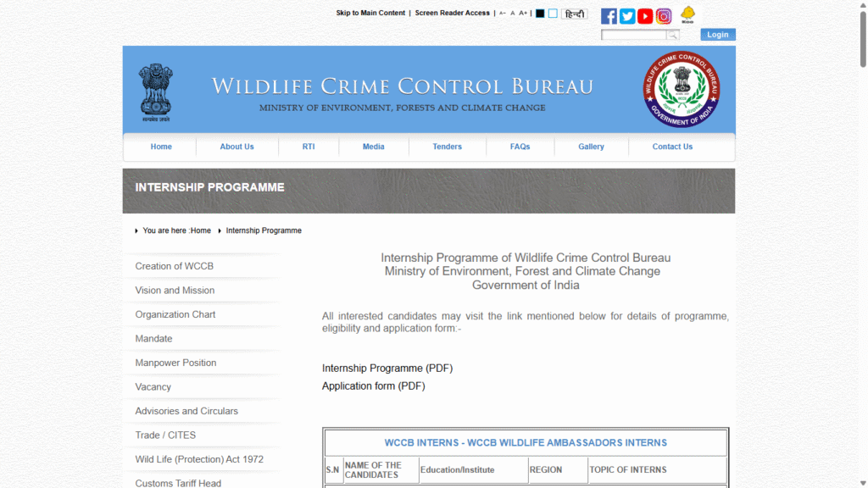
Task: Follow the Skip to Main Content link
Action: [370, 13]
